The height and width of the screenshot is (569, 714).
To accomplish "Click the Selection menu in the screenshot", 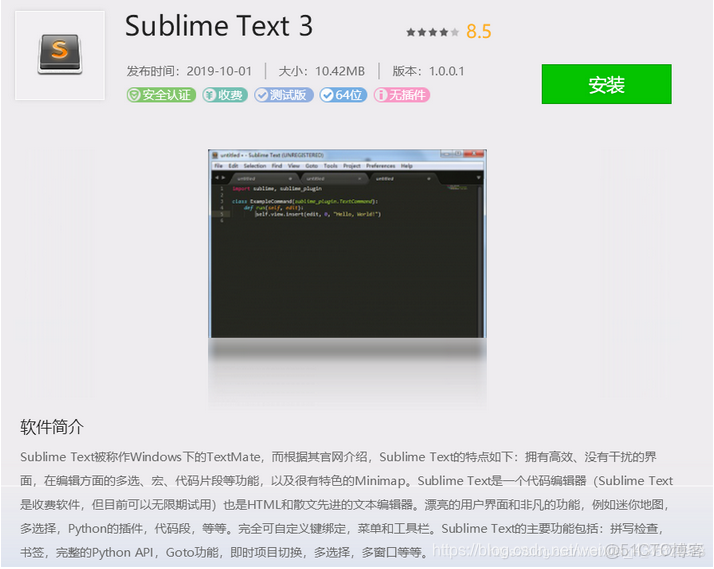I will 255,166.
